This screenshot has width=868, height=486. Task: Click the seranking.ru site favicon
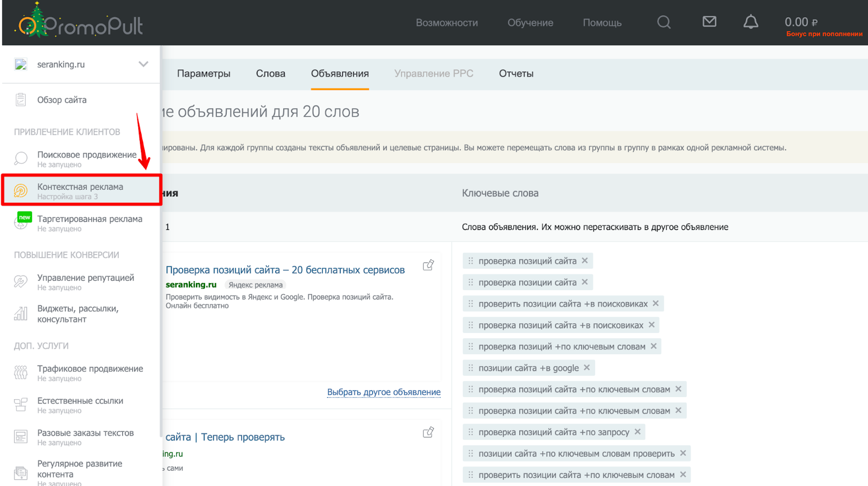click(21, 65)
